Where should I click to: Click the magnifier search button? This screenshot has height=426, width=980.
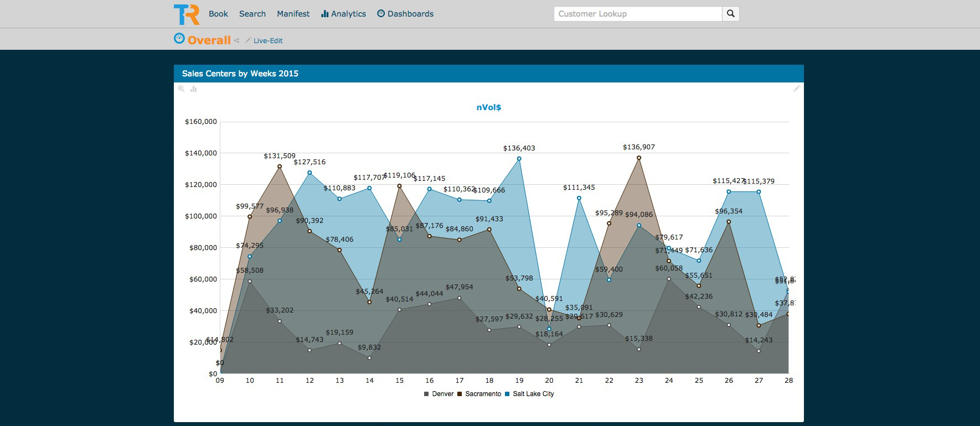[731, 14]
